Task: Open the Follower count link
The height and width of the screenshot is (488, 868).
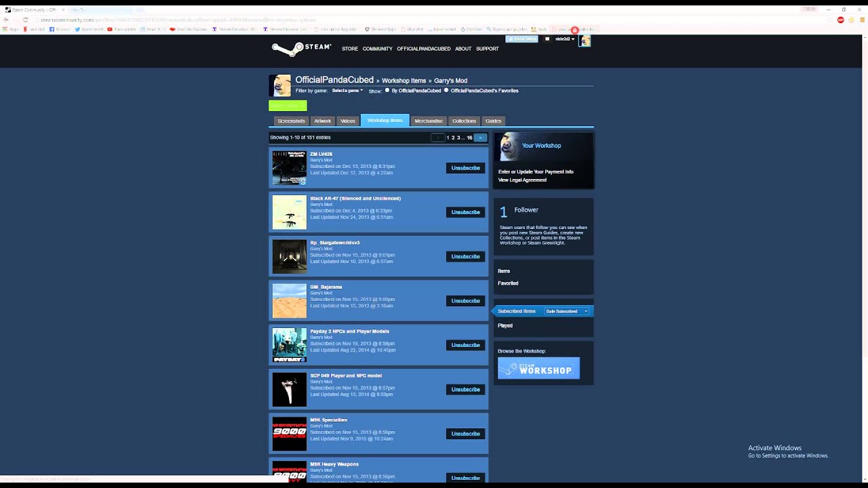Action: coord(518,211)
